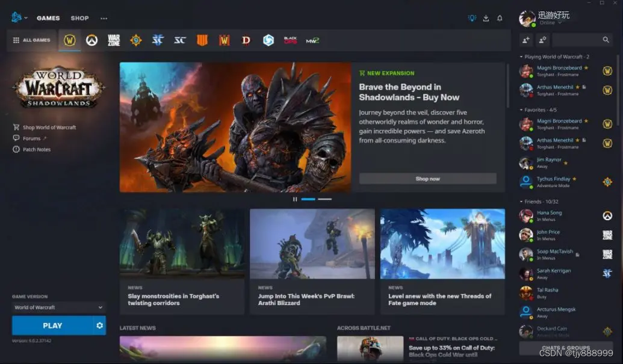This screenshot has height=364, width=623.
Task: Select Tychus Findlay in Favorites
Action: [x=566, y=182]
